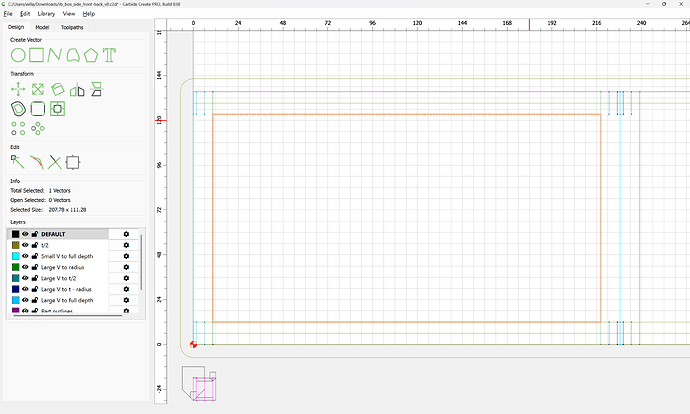Select the Circle vector tool

(x=17, y=53)
